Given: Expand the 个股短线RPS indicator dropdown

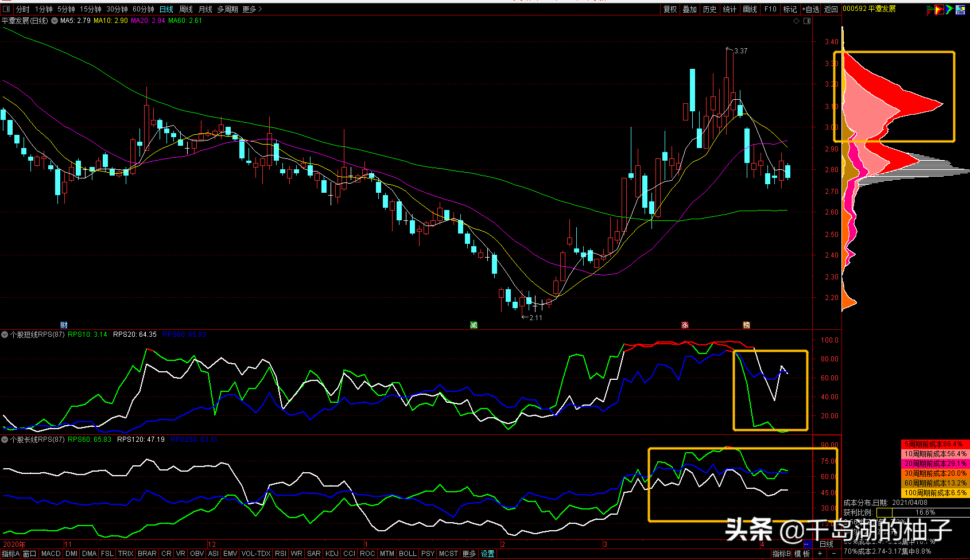Looking at the screenshot, I should coord(5,335).
